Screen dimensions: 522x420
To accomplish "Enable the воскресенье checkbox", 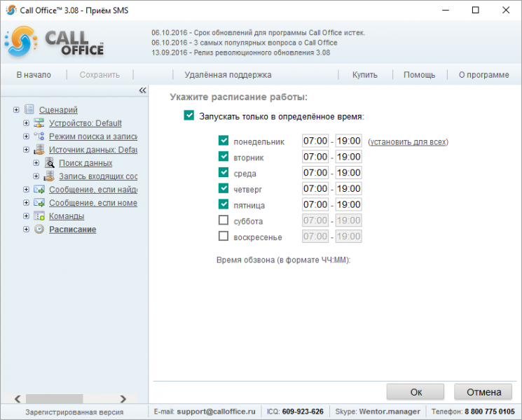I will point(224,236).
